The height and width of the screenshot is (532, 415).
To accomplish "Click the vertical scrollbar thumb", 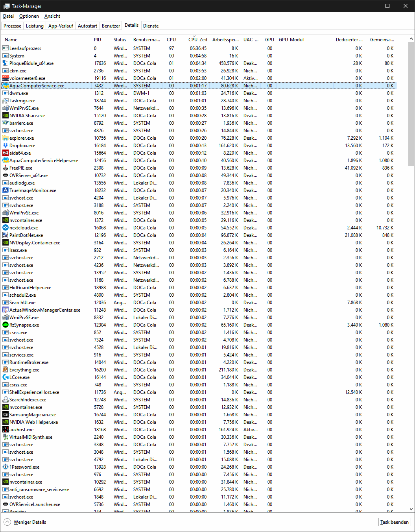I will [x=411, y=104].
